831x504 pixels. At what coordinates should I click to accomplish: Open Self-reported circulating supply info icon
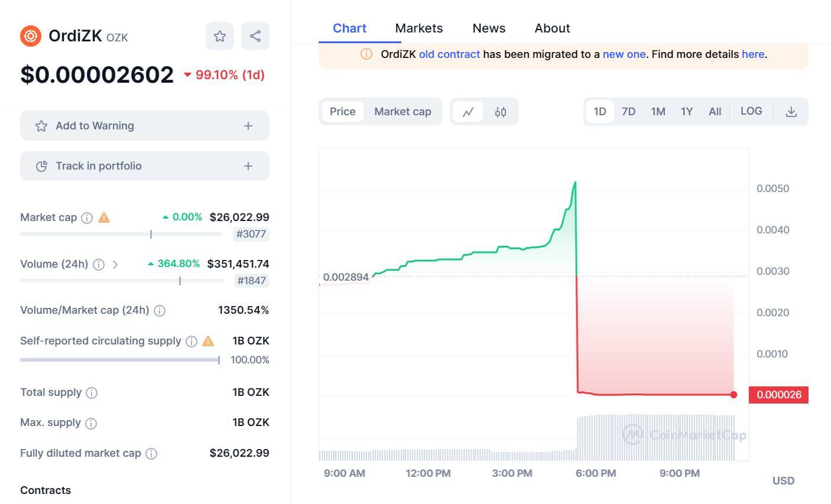[x=191, y=342]
